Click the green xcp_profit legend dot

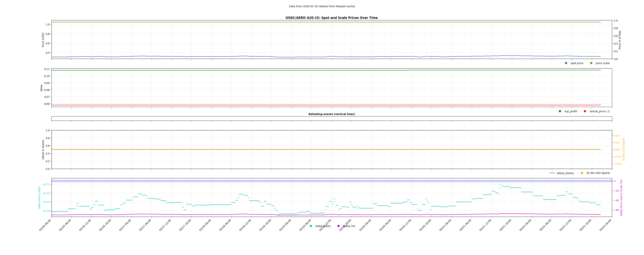coord(560,111)
